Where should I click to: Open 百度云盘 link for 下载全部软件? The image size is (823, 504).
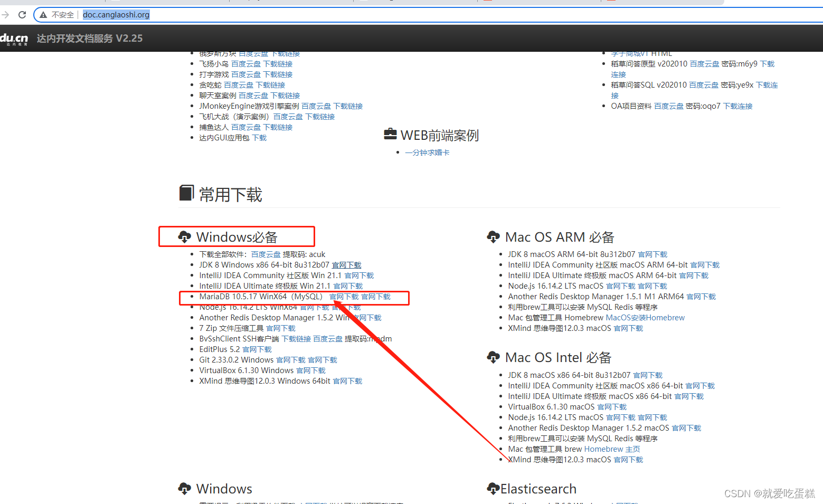(266, 254)
